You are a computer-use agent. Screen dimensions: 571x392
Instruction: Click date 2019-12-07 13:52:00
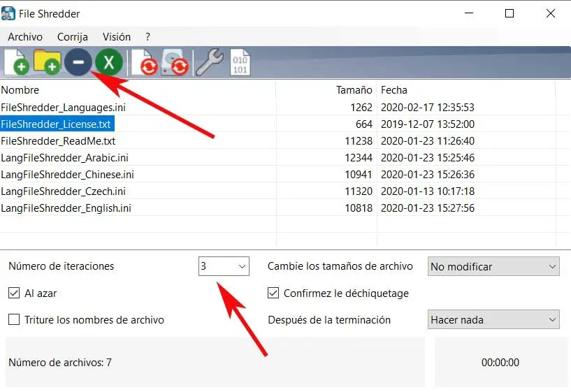(428, 124)
